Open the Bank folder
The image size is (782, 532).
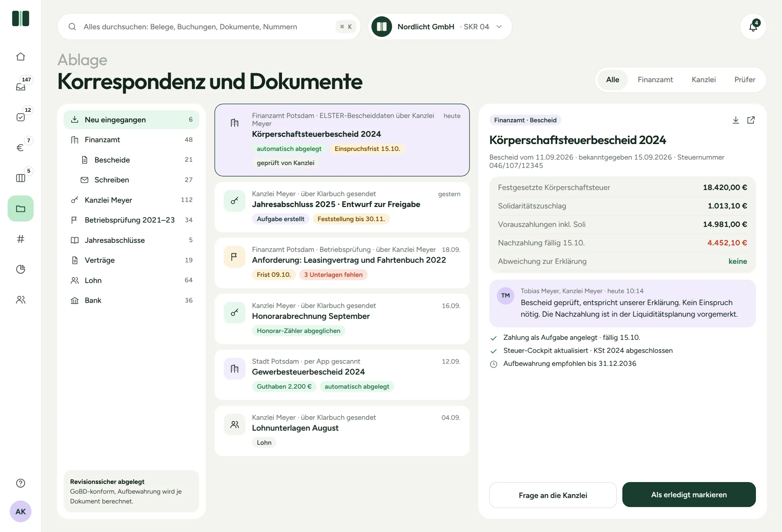click(x=131, y=300)
